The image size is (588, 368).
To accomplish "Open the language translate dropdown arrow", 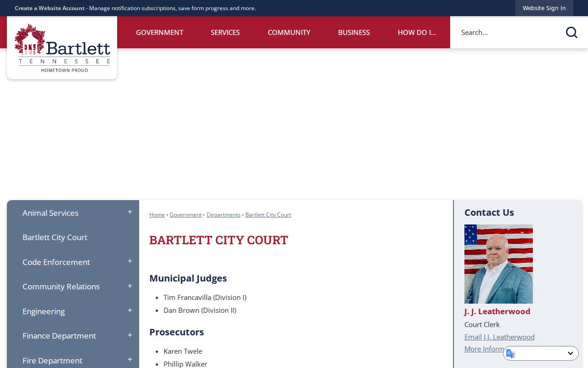I will pyautogui.click(x=570, y=353).
